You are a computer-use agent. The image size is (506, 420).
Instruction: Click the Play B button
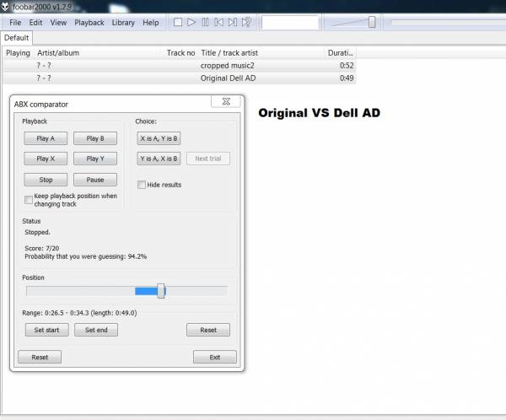[95, 138]
